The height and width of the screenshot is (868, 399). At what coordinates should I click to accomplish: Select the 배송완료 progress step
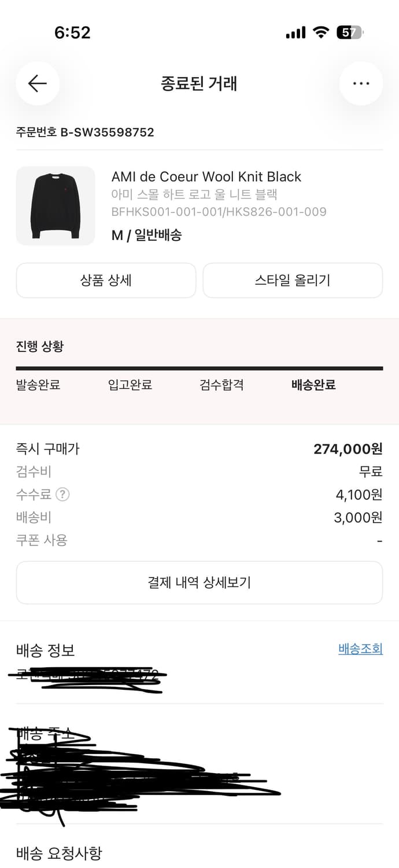click(312, 385)
